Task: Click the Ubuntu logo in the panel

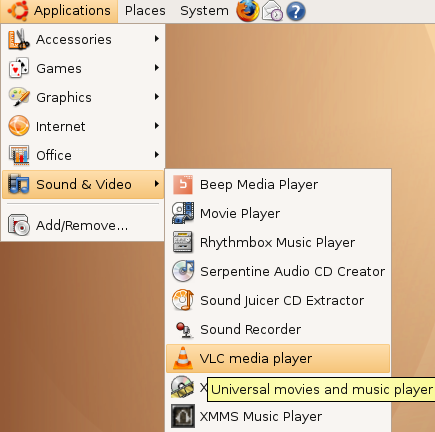Action: (18, 11)
